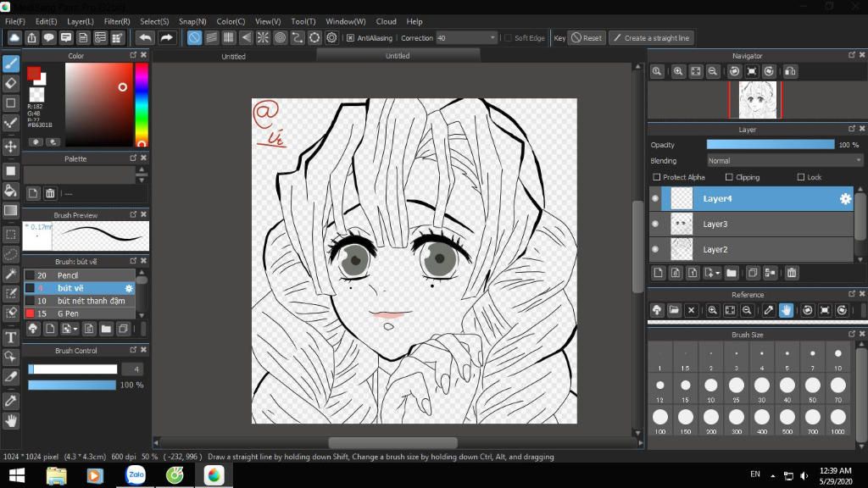This screenshot has width=868, height=488.
Task: Select the rectangular Select tool
Action: tap(10, 235)
